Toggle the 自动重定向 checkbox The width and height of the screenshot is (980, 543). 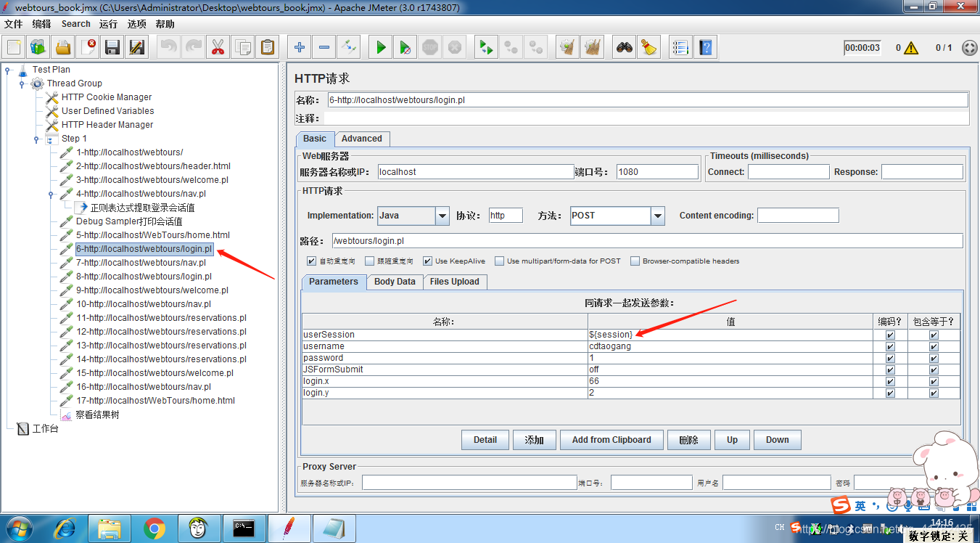coord(312,261)
